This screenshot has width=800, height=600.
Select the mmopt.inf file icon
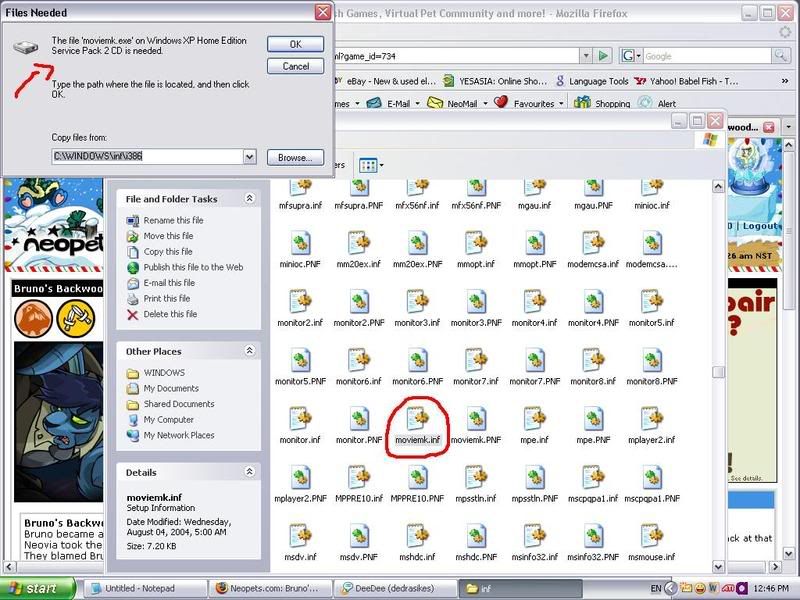(476, 243)
